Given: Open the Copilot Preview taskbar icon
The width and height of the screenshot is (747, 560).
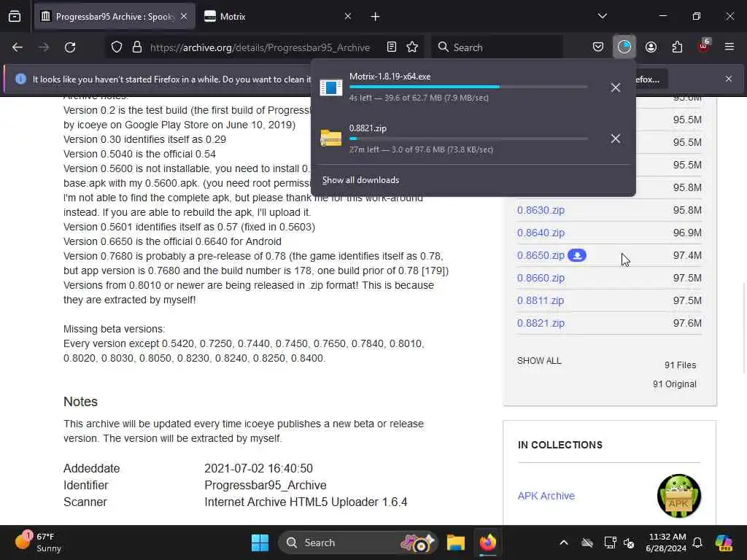Looking at the screenshot, I should (x=724, y=542).
